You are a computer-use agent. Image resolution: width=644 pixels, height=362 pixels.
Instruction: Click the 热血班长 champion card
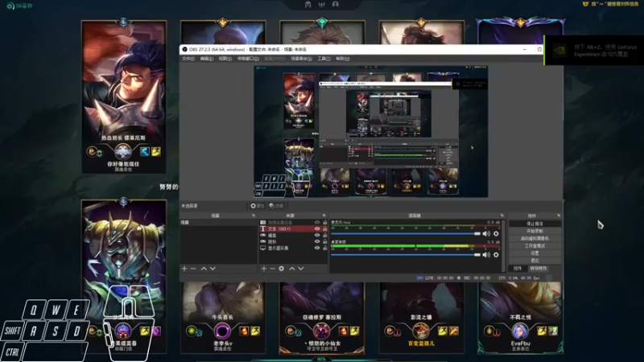pos(124,97)
